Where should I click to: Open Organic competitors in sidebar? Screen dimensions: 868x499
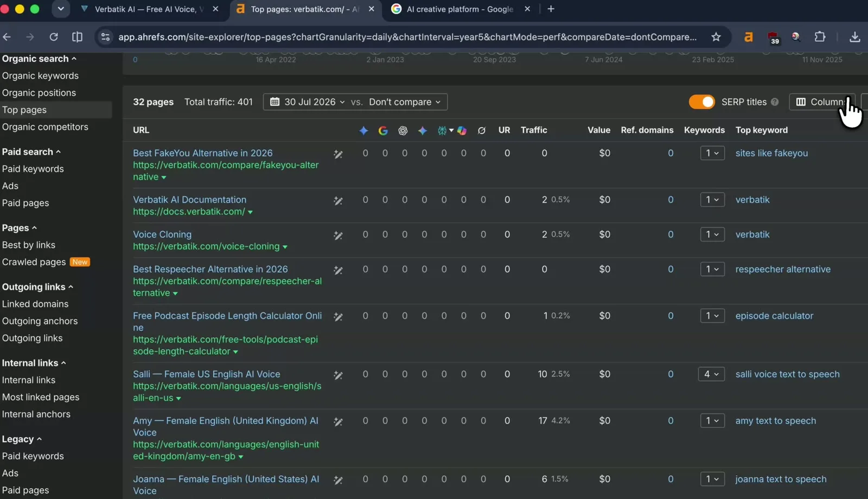click(45, 127)
